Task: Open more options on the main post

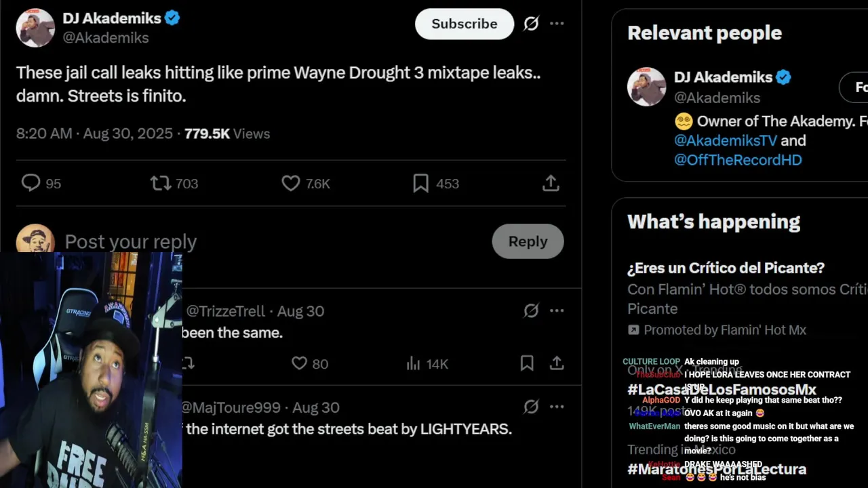Action: pos(557,24)
